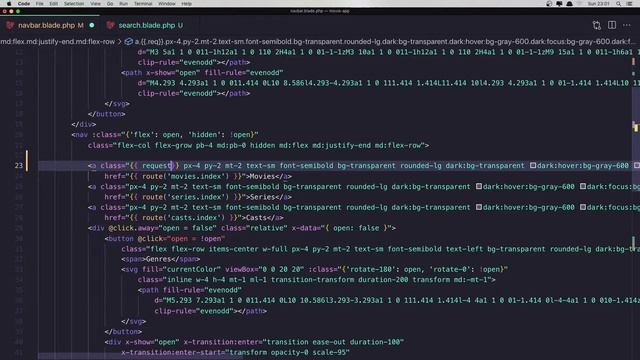Click the closing </svg> tag near top
The width and height of the screenshot is (640, 360).
click(x=117, y=104)
